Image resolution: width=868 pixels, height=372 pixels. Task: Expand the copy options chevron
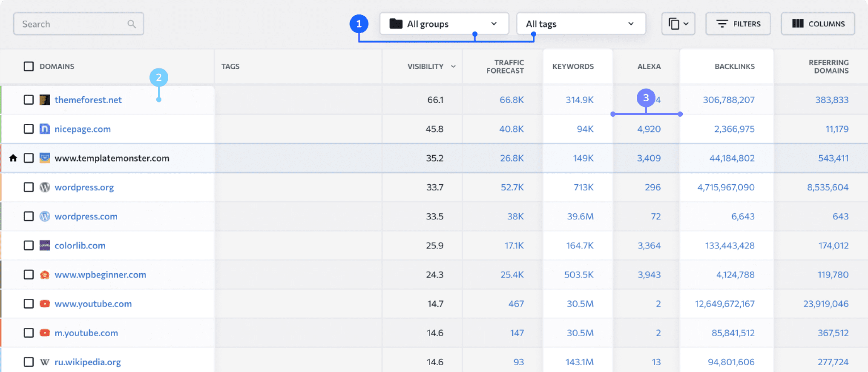tap(686, 24)
